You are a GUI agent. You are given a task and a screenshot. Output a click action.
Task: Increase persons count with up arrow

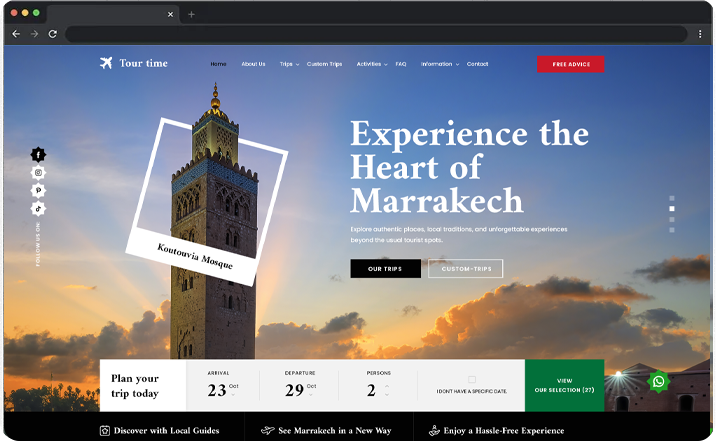click(387, 386)
